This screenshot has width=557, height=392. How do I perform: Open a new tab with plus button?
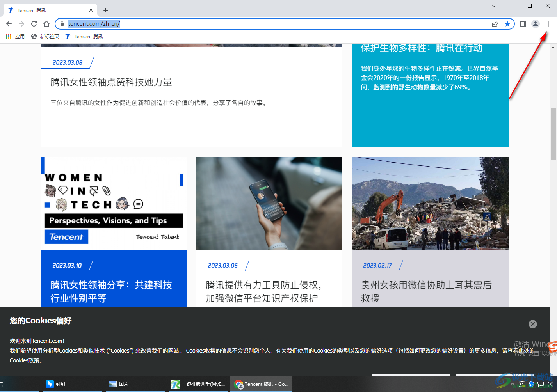pyautogui.click(x=106, y=10)
